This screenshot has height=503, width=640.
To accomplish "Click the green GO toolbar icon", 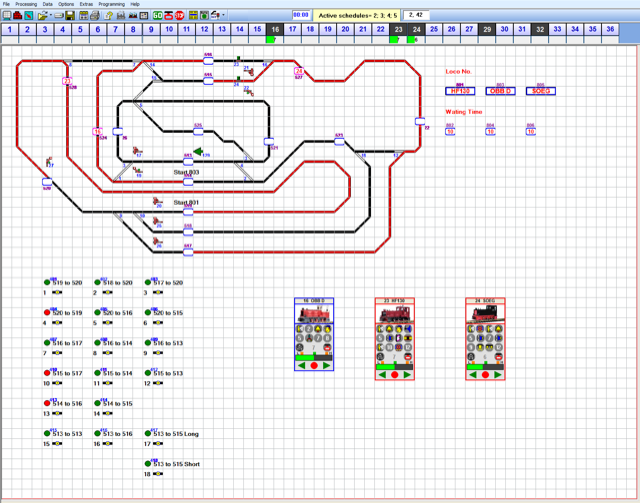I will pyautogui.click(x=159, y=15).
